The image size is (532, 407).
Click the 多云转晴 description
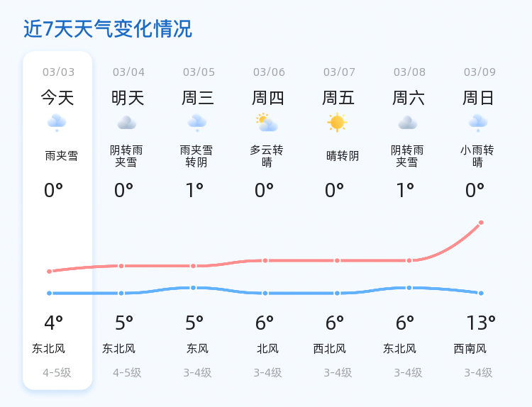(x=267, y=156)
